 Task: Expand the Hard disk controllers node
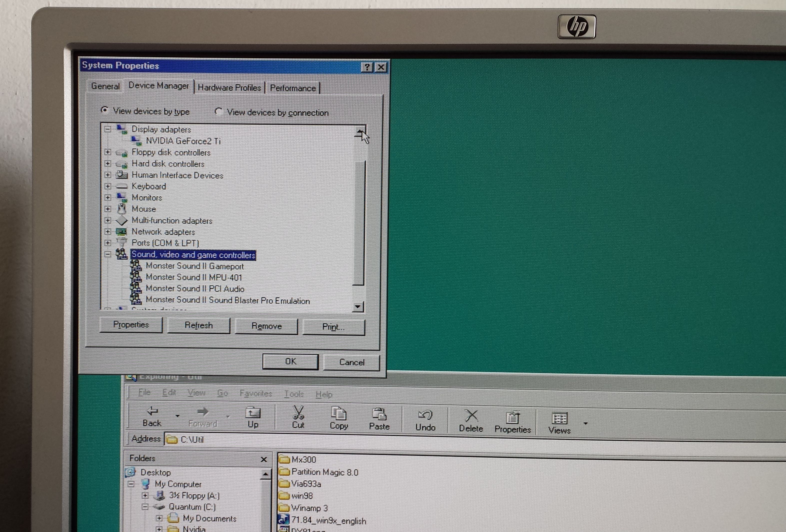(107, 163)
